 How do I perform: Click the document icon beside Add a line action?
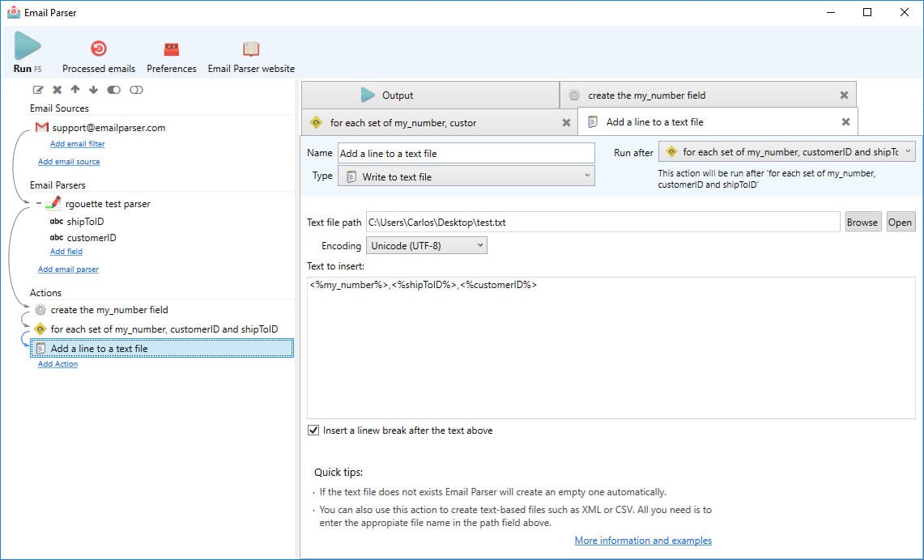(40, 349)
